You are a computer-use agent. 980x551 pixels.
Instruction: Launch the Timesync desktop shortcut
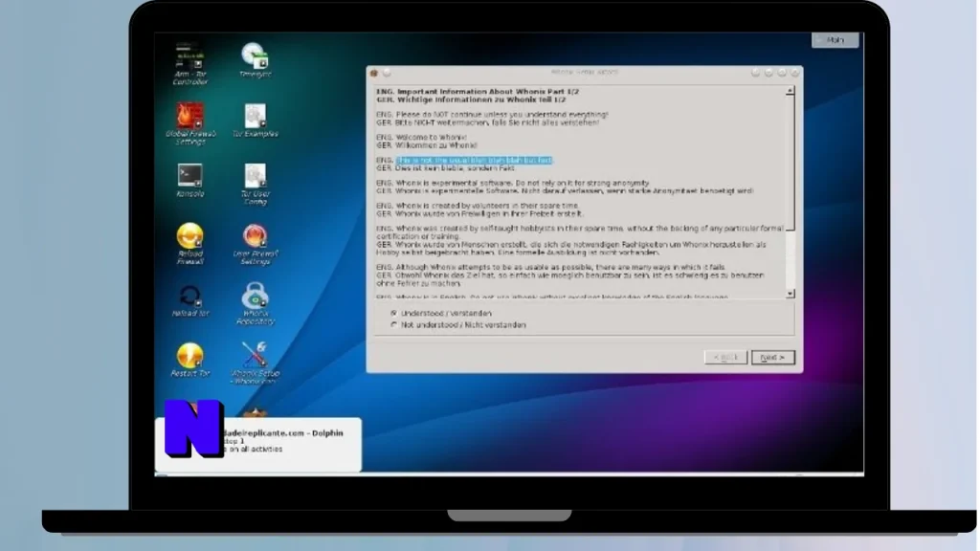[x=255, y=60]
